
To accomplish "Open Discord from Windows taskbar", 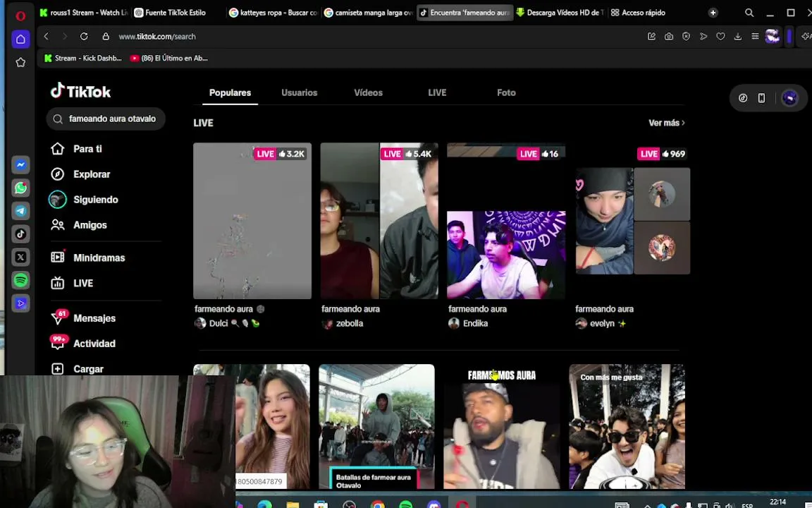I will coord(434,504).
